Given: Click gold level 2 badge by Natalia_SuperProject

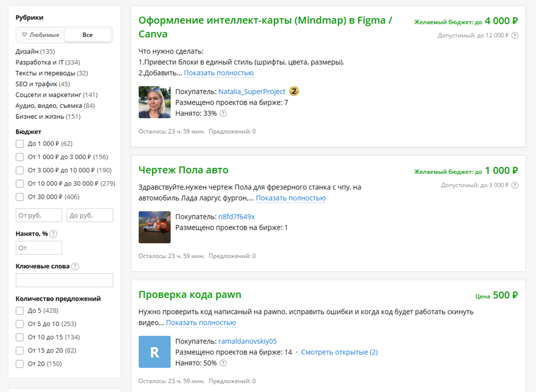Looking at the screenshot, I should pyautogui.click(x=294, y=91).
